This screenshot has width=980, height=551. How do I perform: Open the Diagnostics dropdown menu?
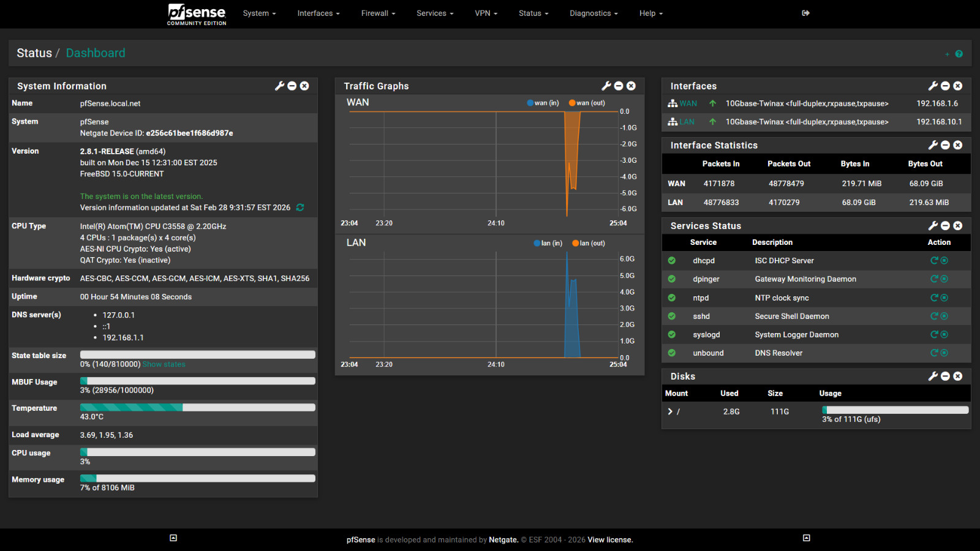(x=593, y=13)
